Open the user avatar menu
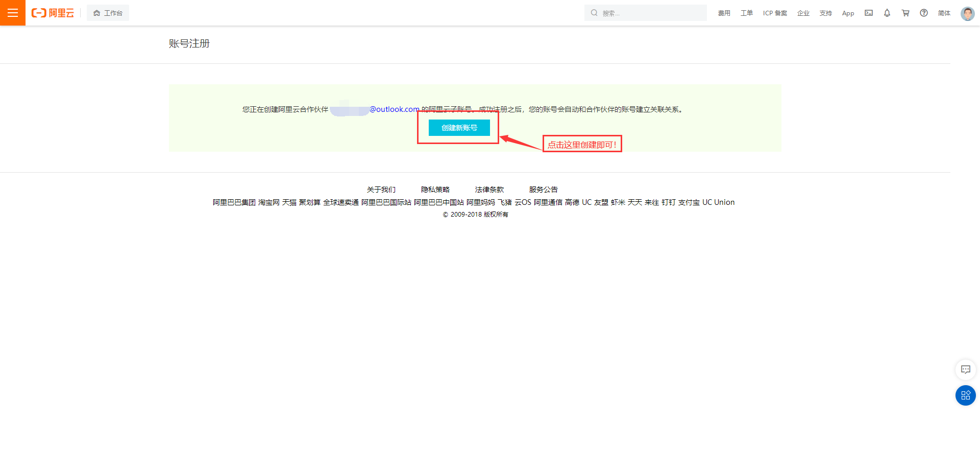980x471 pixels. tap(967, 13)
